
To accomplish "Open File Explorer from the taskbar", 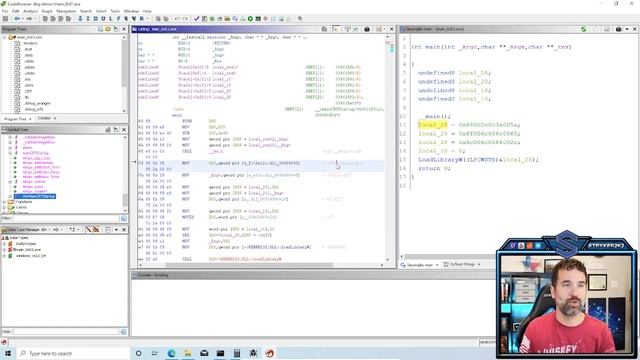I will pyautogui.click(x=188, y=353).
